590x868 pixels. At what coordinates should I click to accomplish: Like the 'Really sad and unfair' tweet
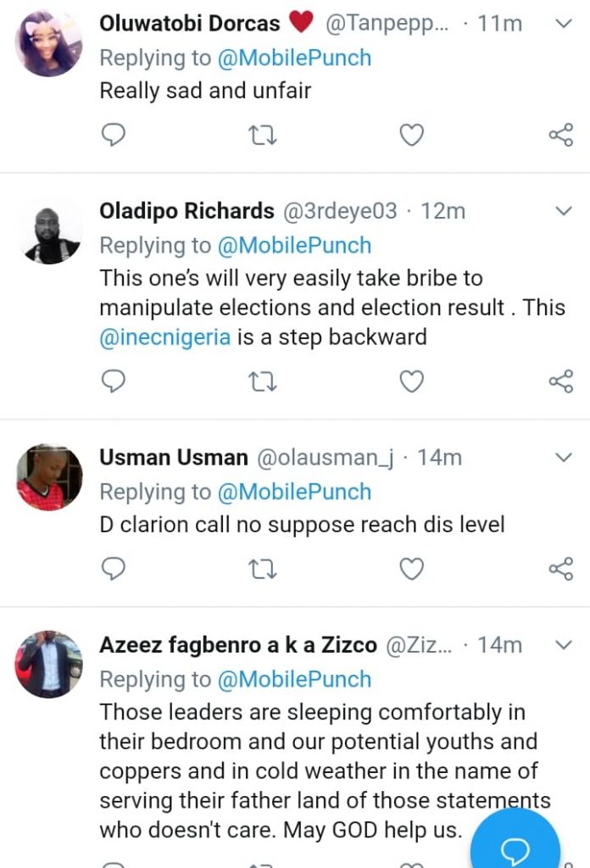411,135
